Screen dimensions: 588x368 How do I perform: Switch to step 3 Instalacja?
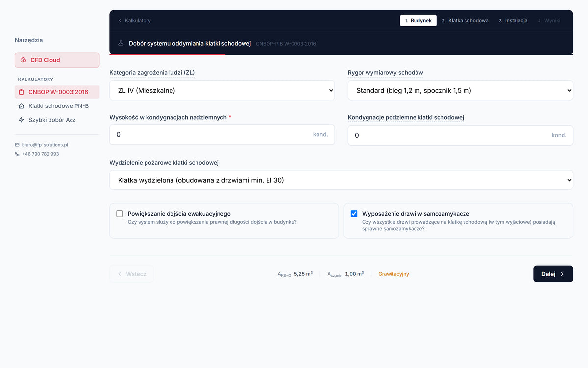click(513, 20)
